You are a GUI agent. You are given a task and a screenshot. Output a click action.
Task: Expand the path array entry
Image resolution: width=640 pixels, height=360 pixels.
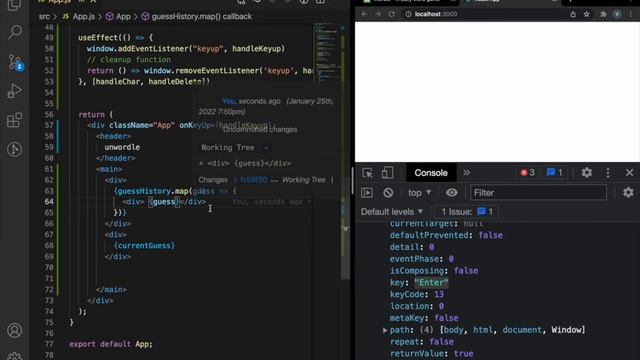[x=385, y=330]
